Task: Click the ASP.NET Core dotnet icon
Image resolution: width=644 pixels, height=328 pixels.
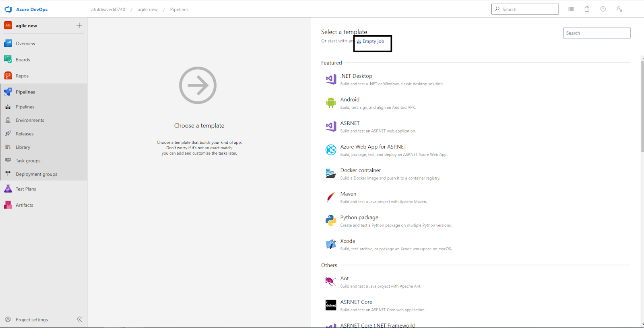Action: click(x=331, y=305)
